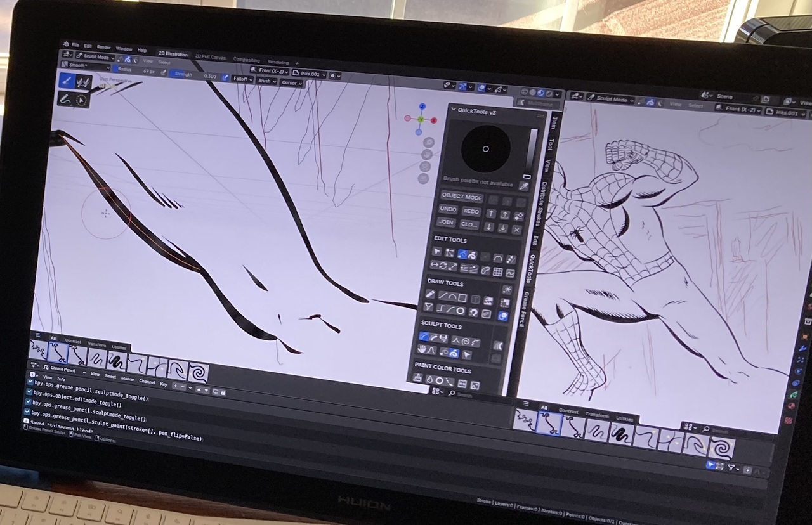This screenshot has width=812, height=525.
Task: Click the UNDO button in QuickTools
Action: 449,209
